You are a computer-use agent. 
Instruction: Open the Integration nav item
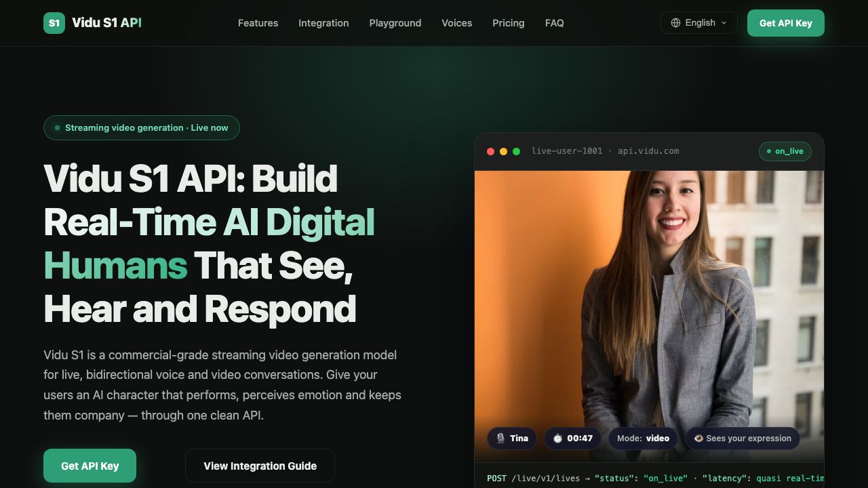click(x=323, y=23)
